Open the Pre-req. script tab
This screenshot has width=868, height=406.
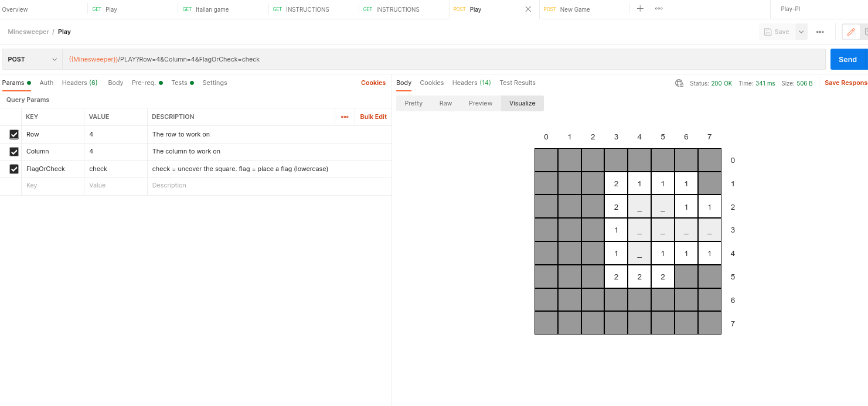pos(147,83)
